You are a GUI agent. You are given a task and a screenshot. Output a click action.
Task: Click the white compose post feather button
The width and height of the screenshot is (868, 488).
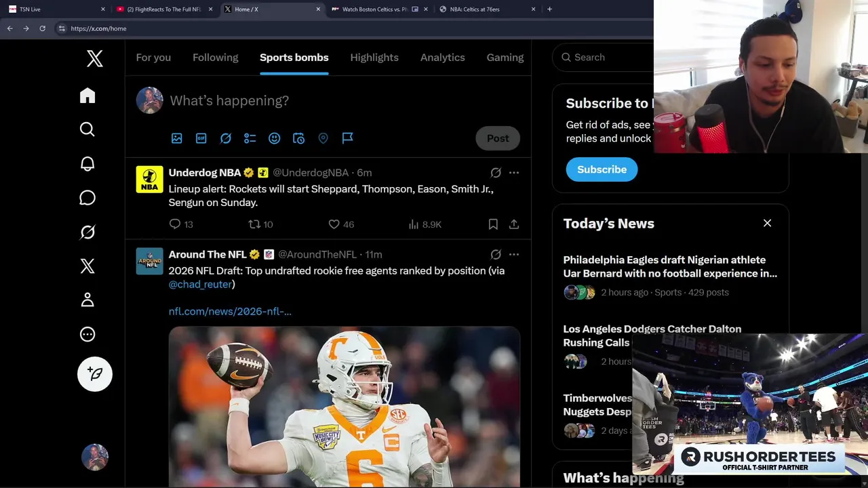(x=95, y=374)
